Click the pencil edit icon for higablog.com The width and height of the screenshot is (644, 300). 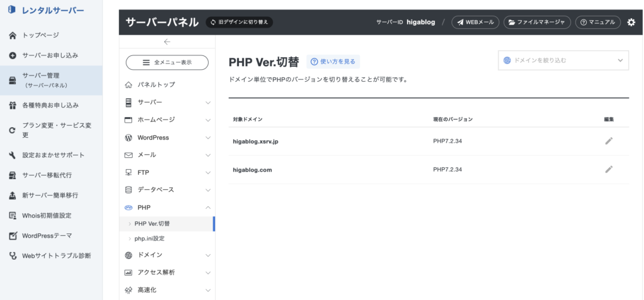pos(608,169)
